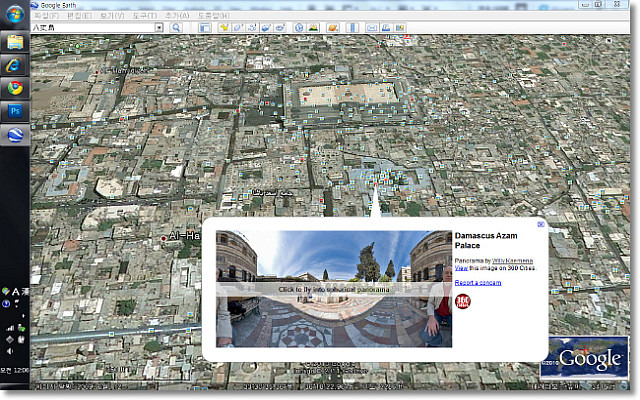Screen dimensions: 640x400
Task: Click the overview map with Google logo
Action: point(584,358)
